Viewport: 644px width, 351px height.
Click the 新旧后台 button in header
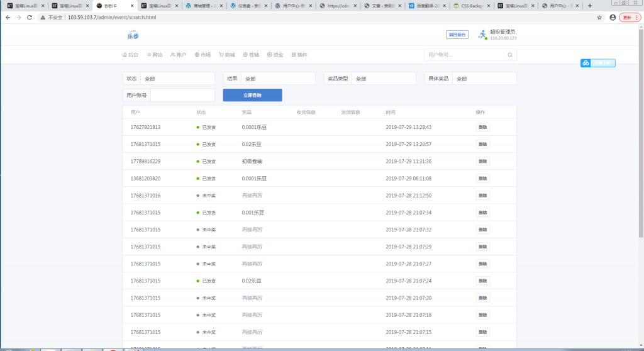tap(457, 35)
